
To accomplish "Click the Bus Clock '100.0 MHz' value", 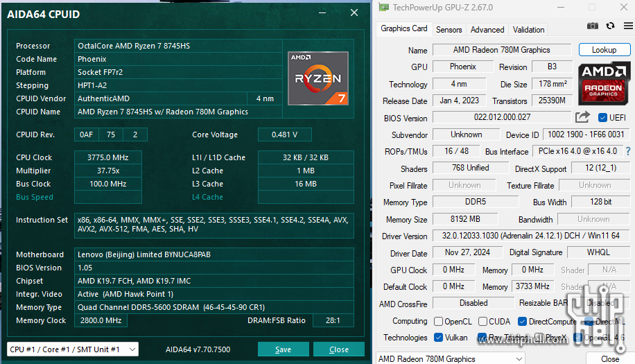I will pos(108,184).
